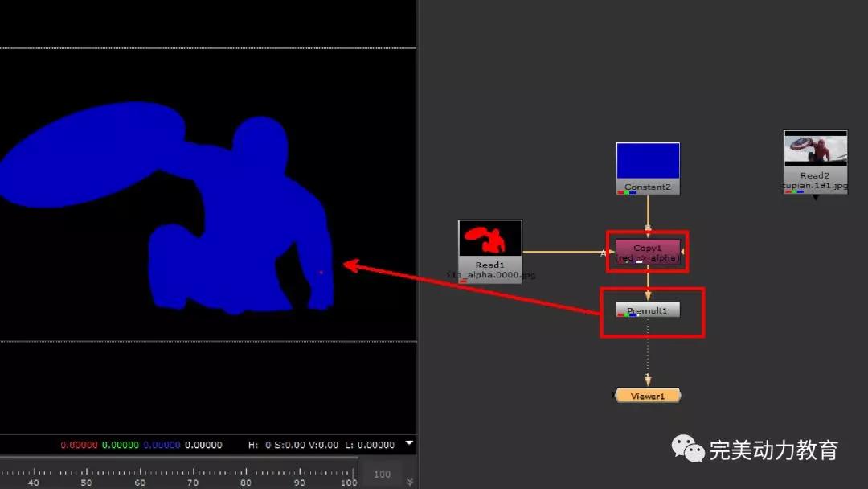
Task: Open the dropdown arrow beside pixel info readout
Action: pyautogui.click(x=409, y=443)
